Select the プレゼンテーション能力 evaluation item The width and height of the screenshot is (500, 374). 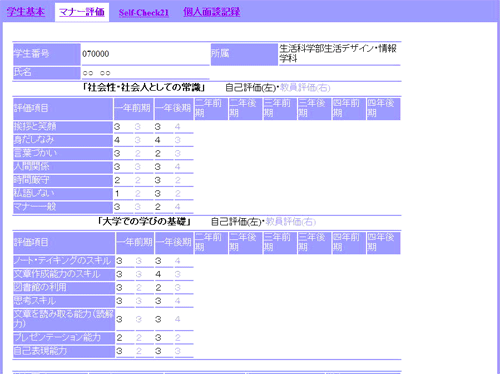click(64, 338)
